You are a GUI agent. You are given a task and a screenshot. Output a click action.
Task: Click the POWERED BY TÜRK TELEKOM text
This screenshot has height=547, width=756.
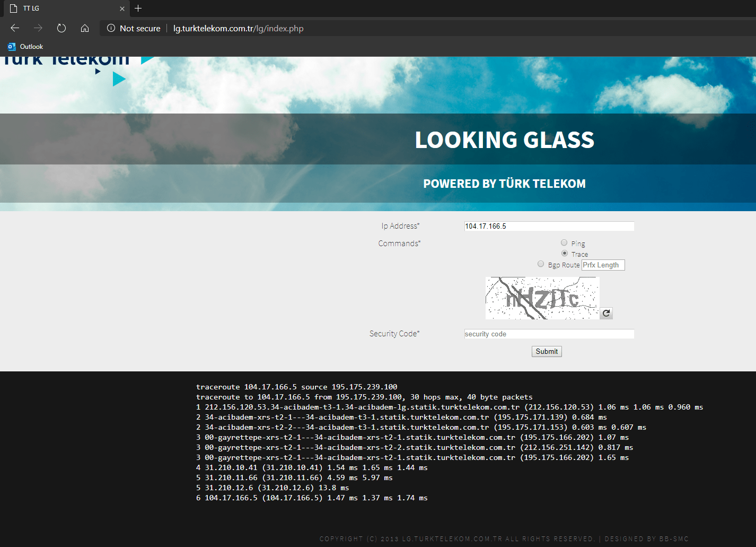click(505, 184)
